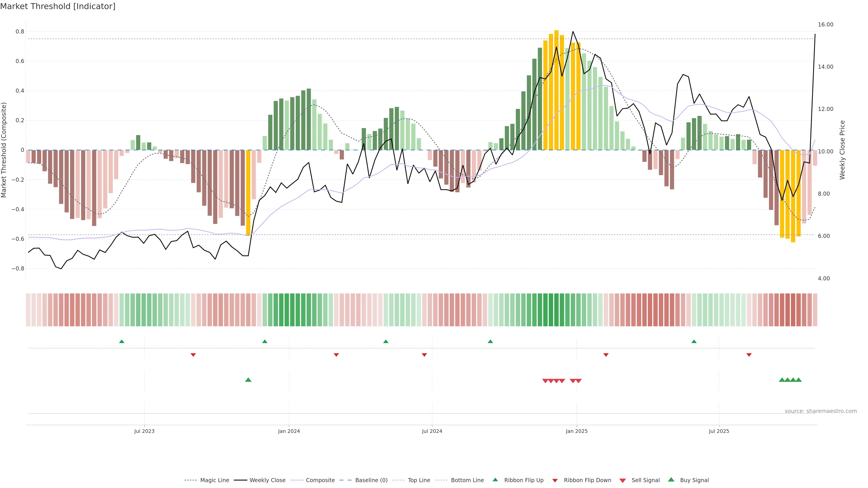Click the Sell Signal legend icon
Viewport: 868px width, 488px height.
pos(622,481)
